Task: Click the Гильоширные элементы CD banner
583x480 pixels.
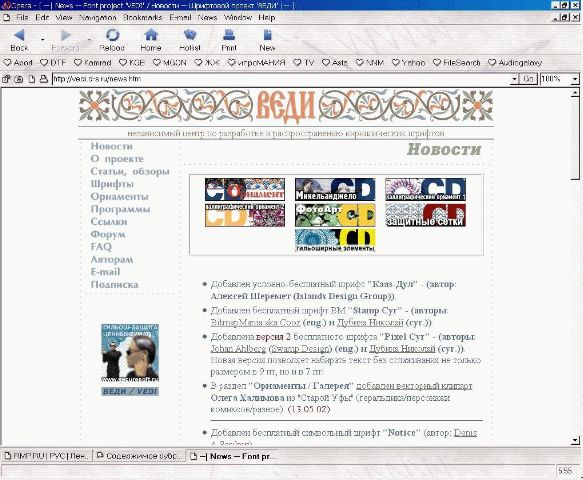Action: (335, 241)
